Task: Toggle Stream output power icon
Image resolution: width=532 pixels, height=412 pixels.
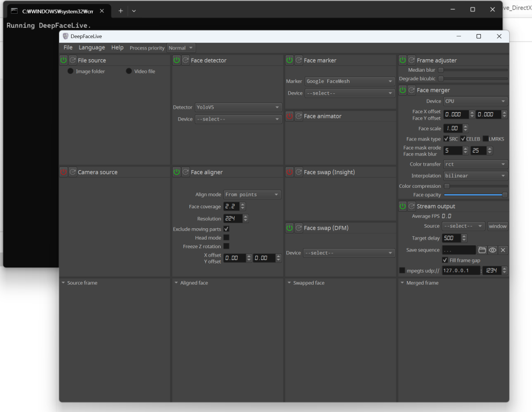Action: click(402, 206)
